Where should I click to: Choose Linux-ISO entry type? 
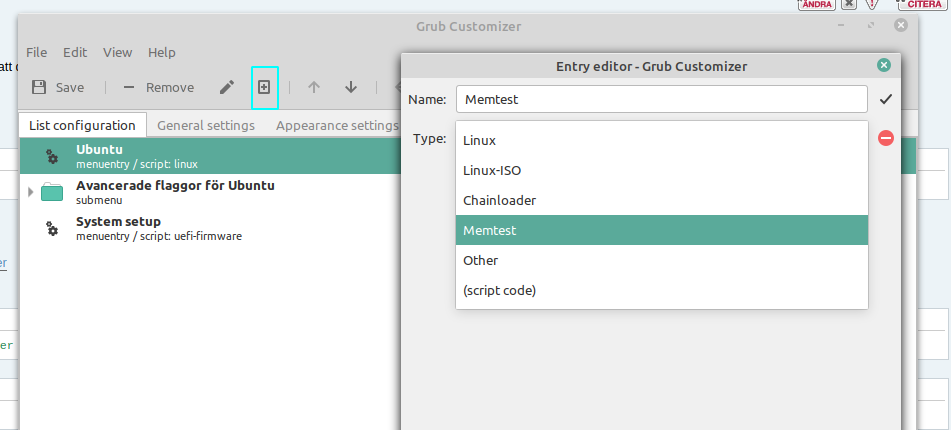point(662,170)
